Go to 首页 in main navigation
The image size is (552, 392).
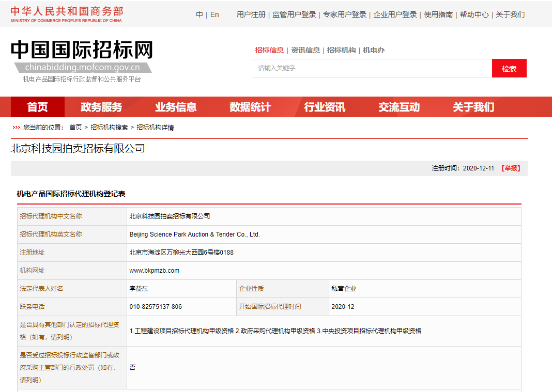point(38,107)
